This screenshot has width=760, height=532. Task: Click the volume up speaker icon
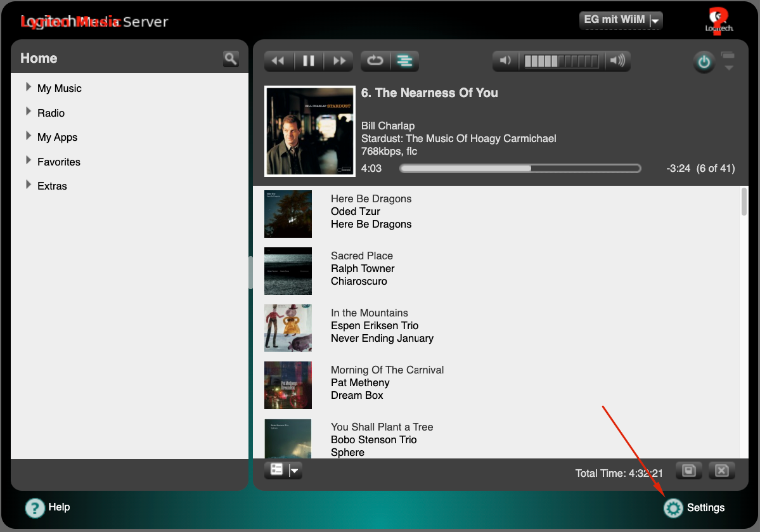[617, 61]
